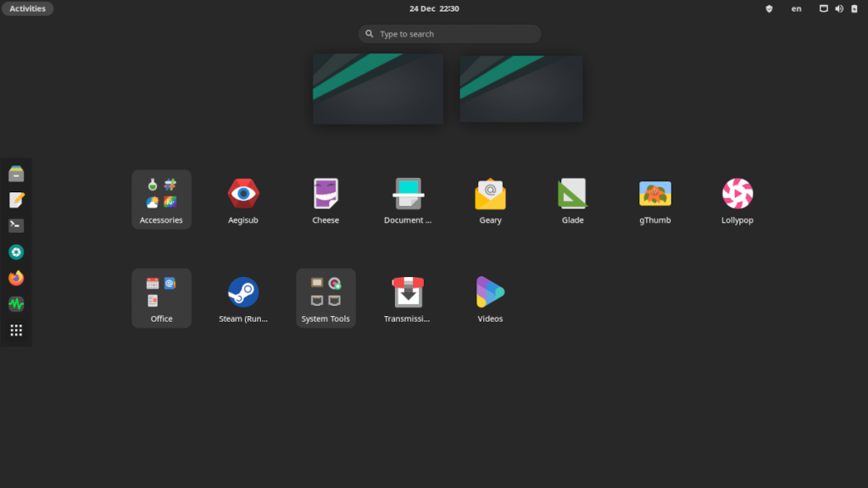Click the Activities button
The image size is (868, 488).
click(x=27, y=8)
